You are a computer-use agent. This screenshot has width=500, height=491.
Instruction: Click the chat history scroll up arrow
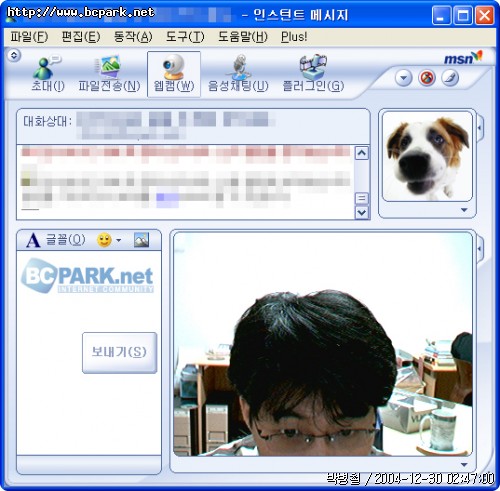coord(362,153)
